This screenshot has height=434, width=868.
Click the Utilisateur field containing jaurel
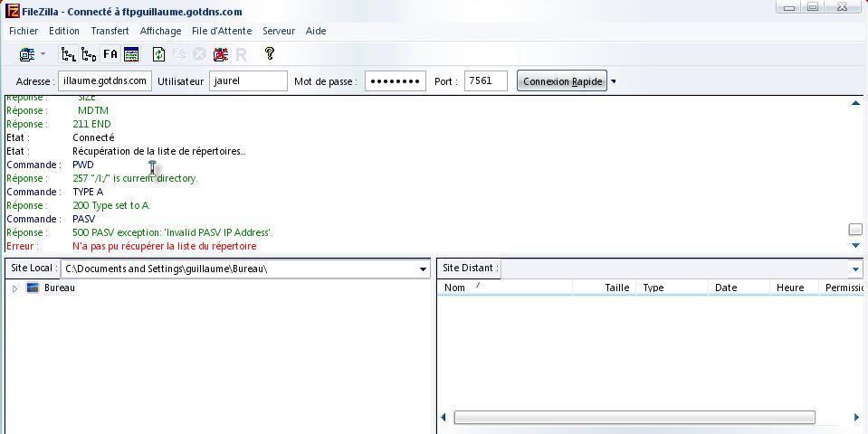point(248,80)
